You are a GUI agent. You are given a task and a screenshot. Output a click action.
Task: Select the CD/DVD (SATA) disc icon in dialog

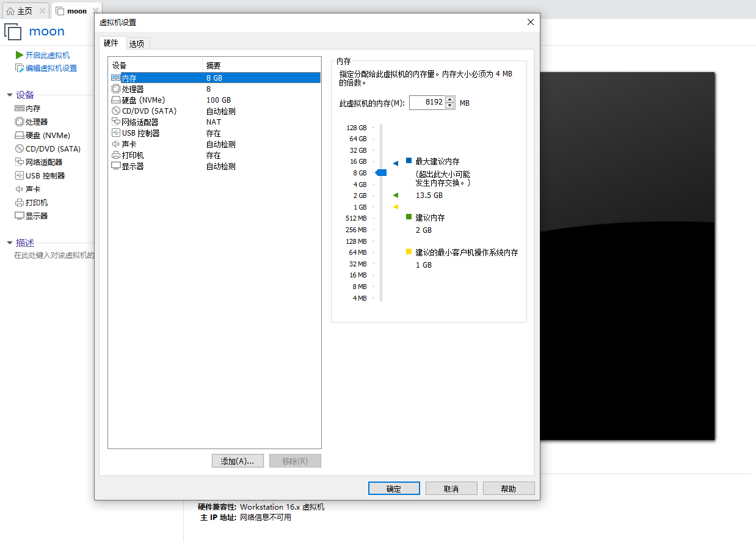116,111
